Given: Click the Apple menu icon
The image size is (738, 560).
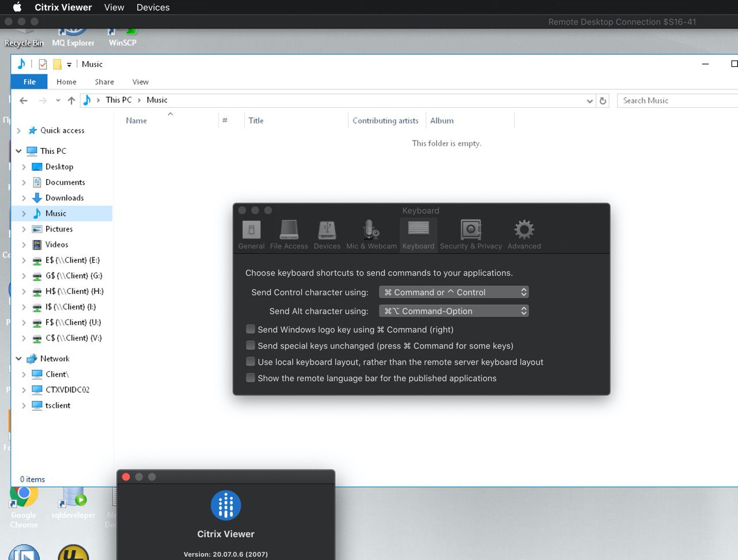Looking at the screenshot, I should (17, 7).
